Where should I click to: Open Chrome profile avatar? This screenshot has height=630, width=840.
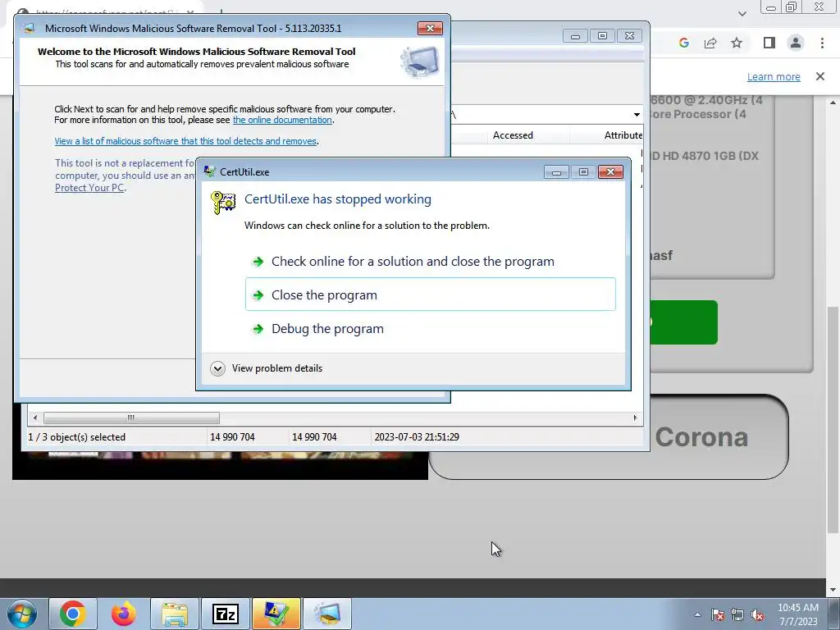click(x=796, y=43)
